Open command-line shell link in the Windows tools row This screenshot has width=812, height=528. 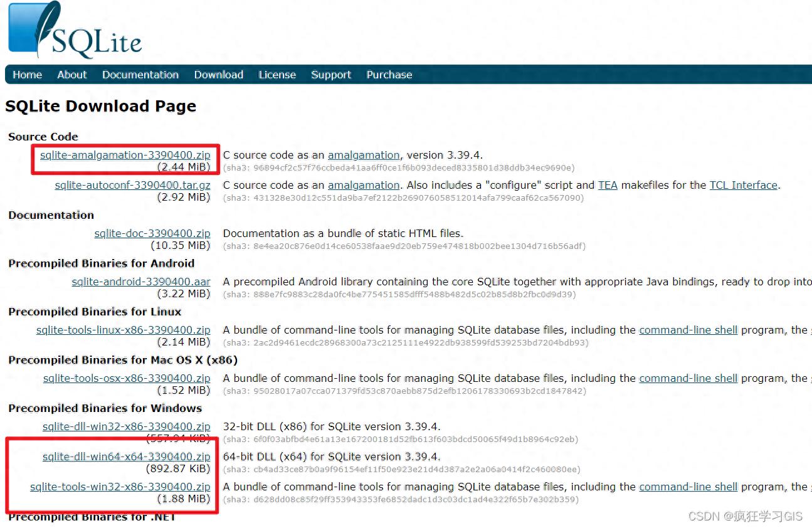(688, 487)
